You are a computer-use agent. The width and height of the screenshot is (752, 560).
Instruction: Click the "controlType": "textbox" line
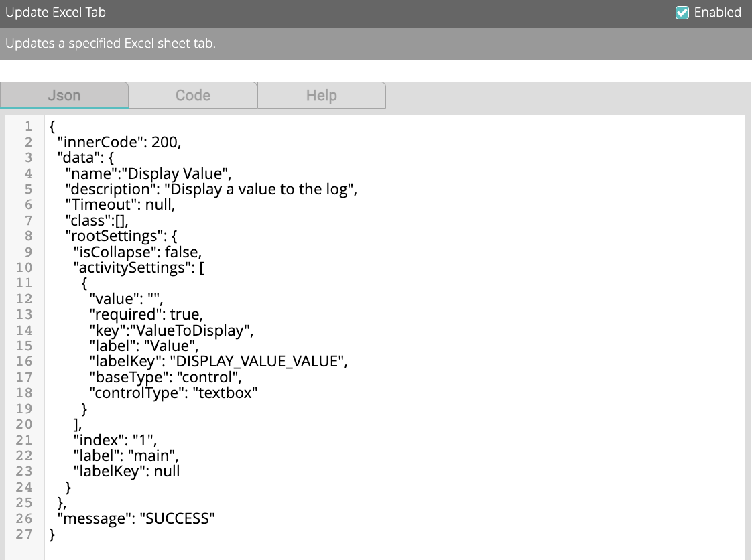174,393
